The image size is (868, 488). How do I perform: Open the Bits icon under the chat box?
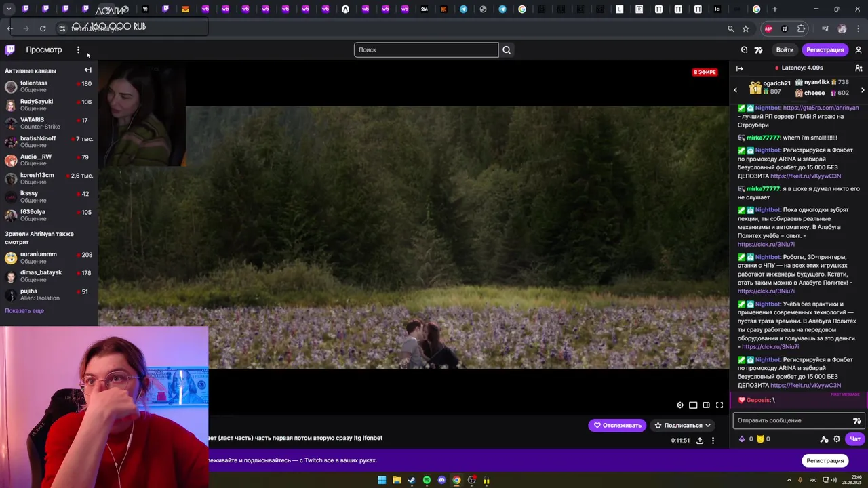[741, 439]
